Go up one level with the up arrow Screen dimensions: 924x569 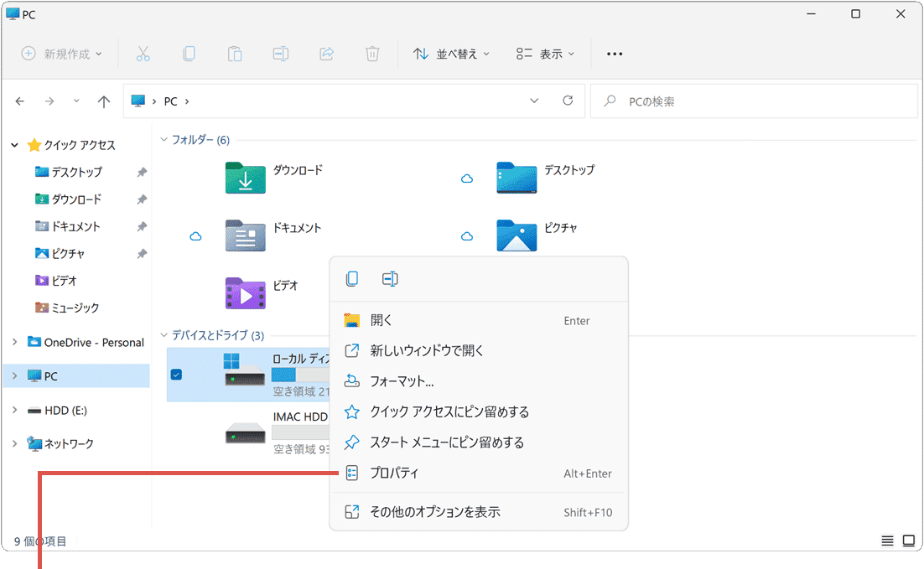(x=103, y=101)
